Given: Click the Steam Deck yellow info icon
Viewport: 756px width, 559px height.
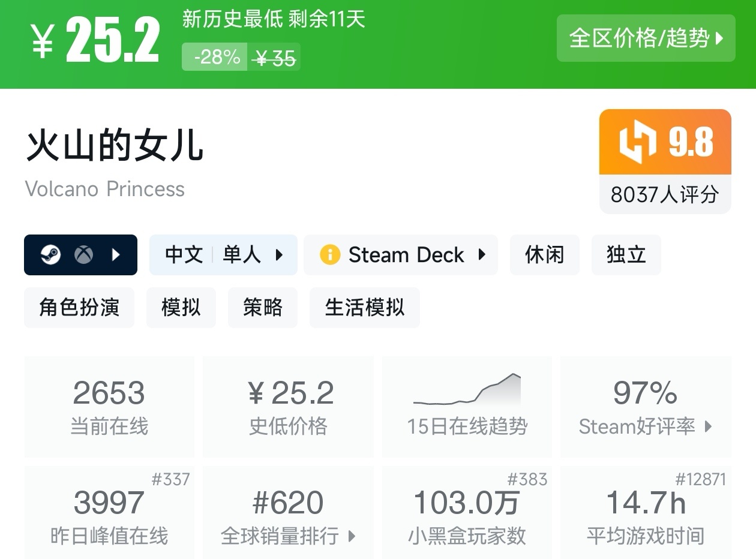Looking at the screenshot, I should click(330, 255).
